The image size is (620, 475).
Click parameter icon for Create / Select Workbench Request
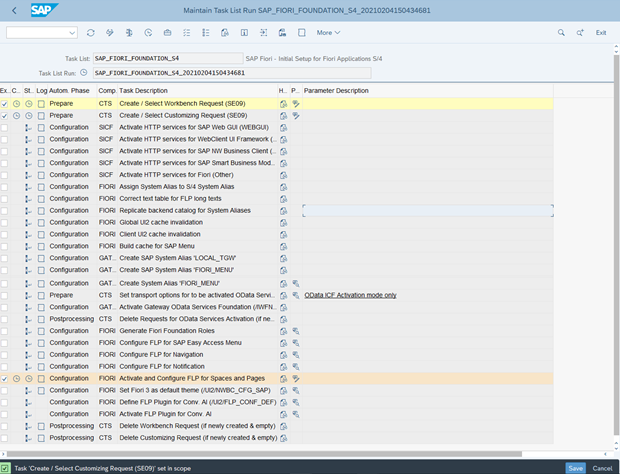coord(296,104)
